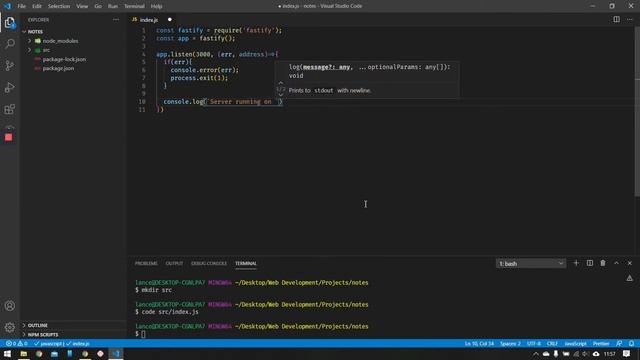
Task: Click the red square icon in the activity bar
Action: [x=9, y=138]
